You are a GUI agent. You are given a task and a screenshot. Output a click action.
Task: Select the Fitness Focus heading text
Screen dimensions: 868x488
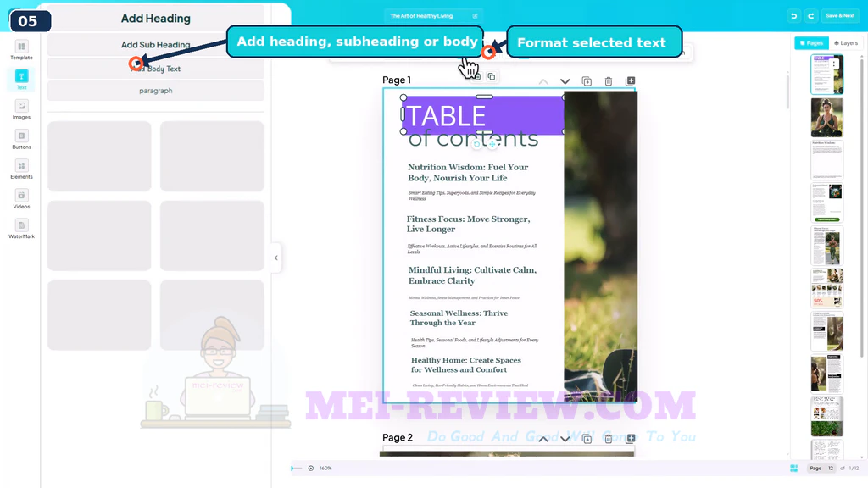pos(468,224)
